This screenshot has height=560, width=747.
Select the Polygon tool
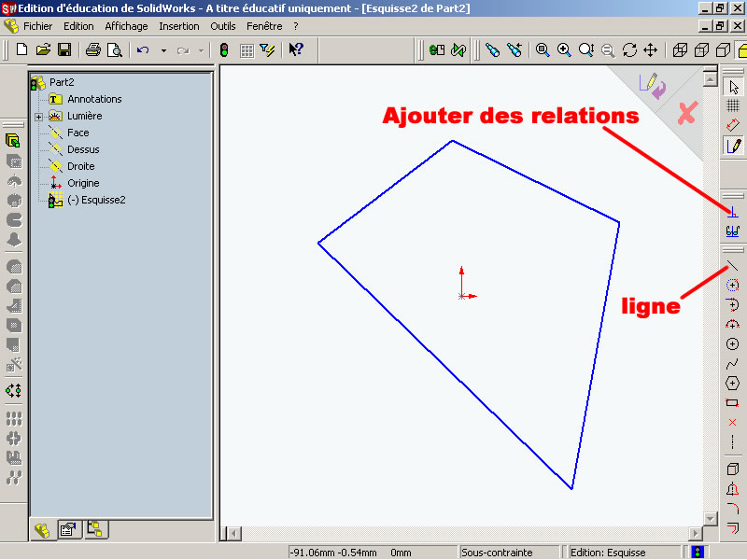click(733, 384)
